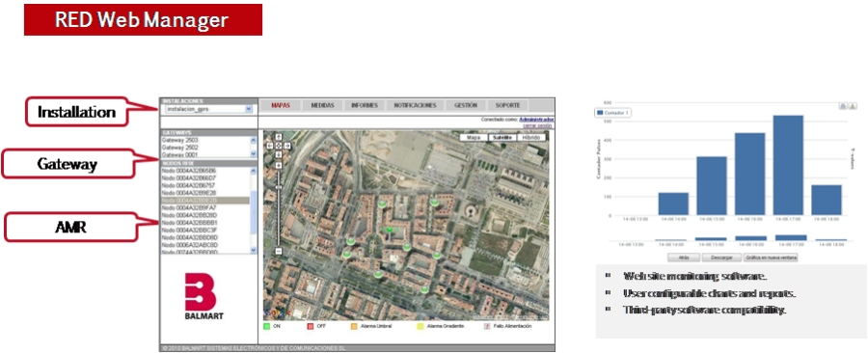Viewport: 868px width, 353px height.
Task: Click the print icon above the chart
Action: (843, 106)
